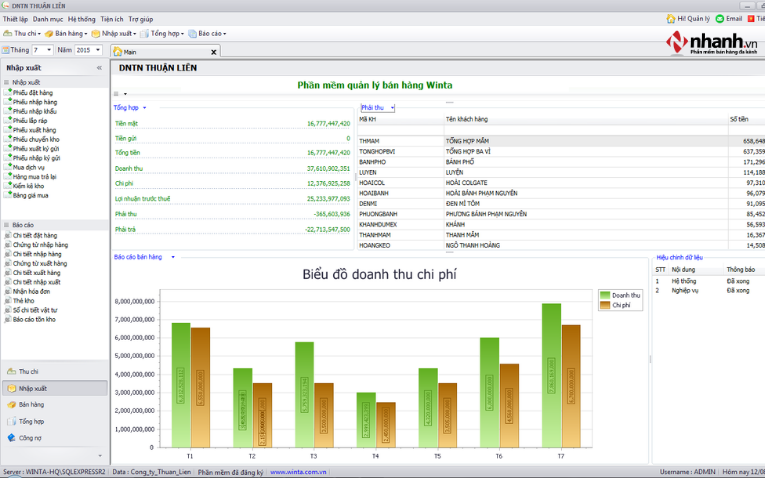
Task: Select customer row BÁNH PHỐ
Action: pyautogui.click(x=561, y=162)
